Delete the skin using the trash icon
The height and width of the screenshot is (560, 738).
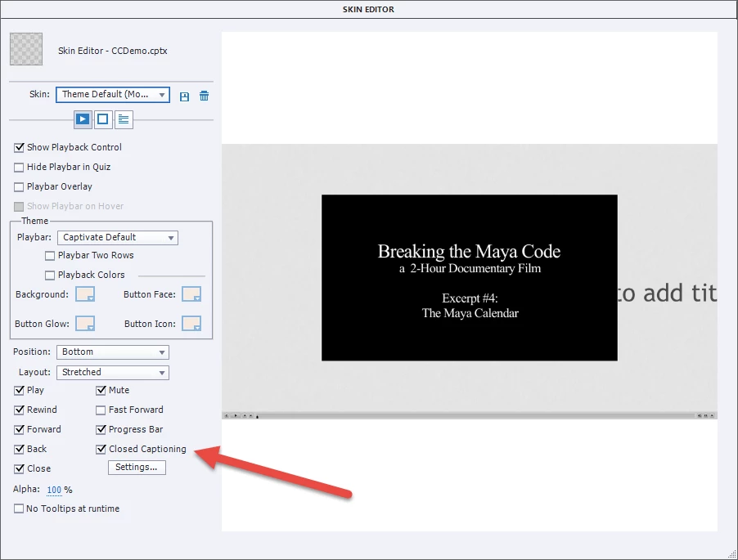pyautogui.click(x=204, y=96)
